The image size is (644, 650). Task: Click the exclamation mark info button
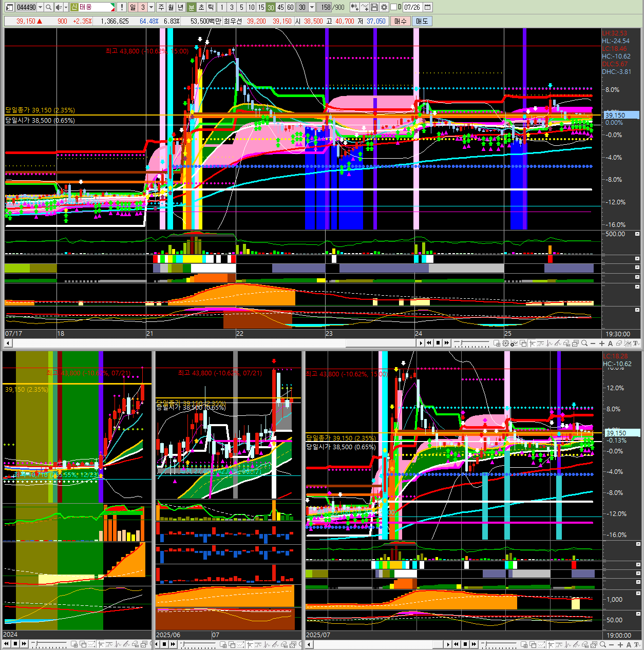pos(122,7)
